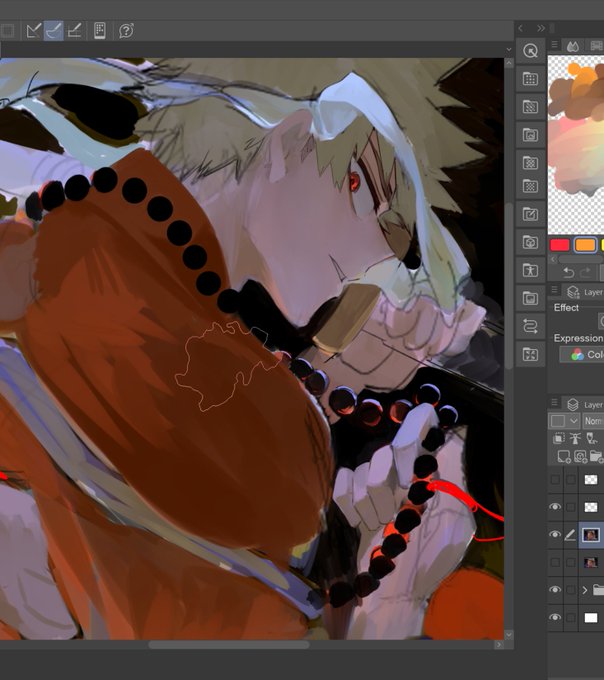The width and height of the screenshot is (604, 680).
Task: Open color mixing palette hamburger menu
Action: [554, 44]
